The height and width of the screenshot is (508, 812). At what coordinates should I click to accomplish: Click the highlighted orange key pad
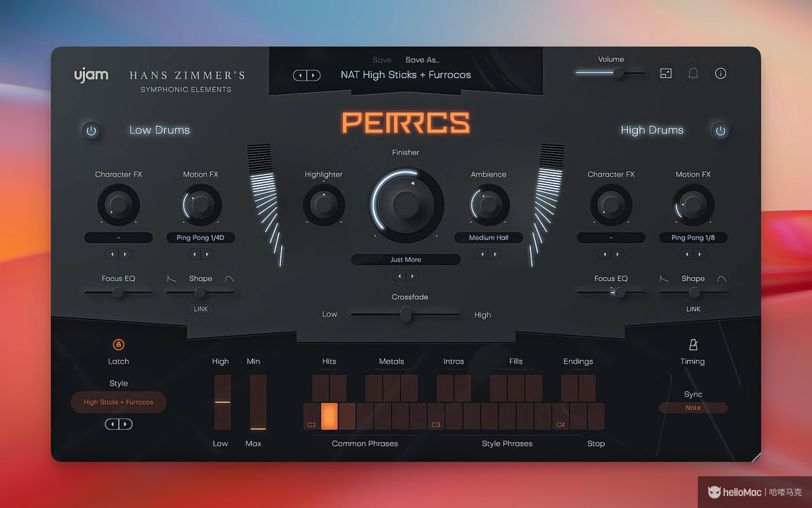click(x=330, y=417)
